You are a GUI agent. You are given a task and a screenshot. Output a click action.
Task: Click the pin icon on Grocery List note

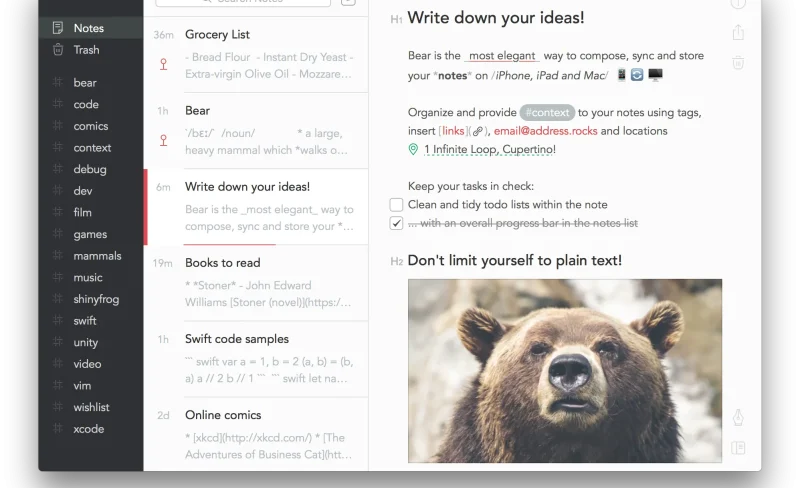[163, 64]
